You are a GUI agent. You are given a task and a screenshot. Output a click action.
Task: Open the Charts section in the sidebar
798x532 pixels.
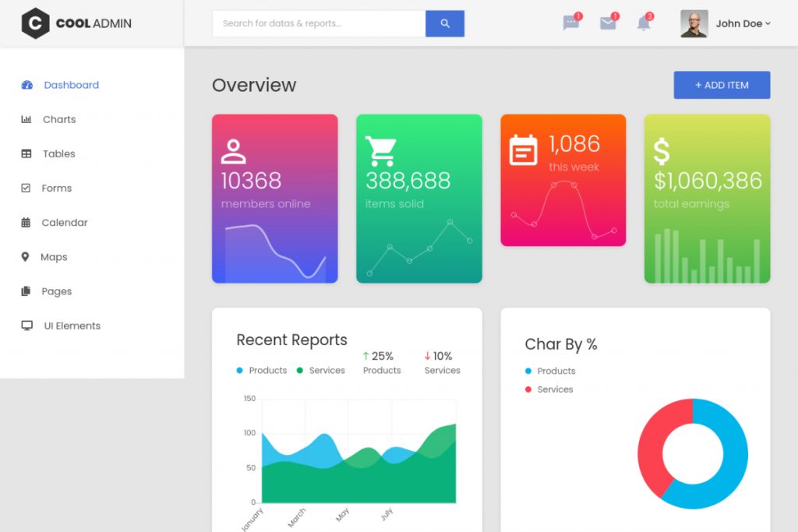pos(58,119)
